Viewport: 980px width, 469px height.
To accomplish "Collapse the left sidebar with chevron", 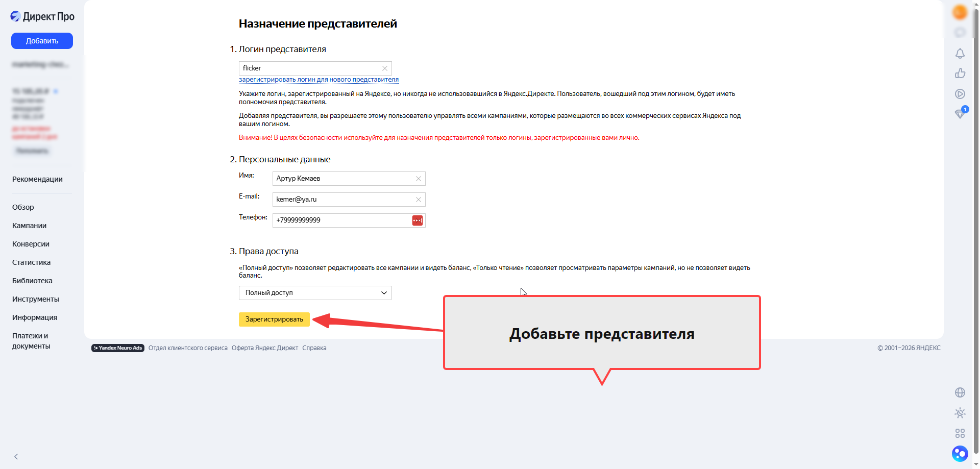I will click(16, 457).
